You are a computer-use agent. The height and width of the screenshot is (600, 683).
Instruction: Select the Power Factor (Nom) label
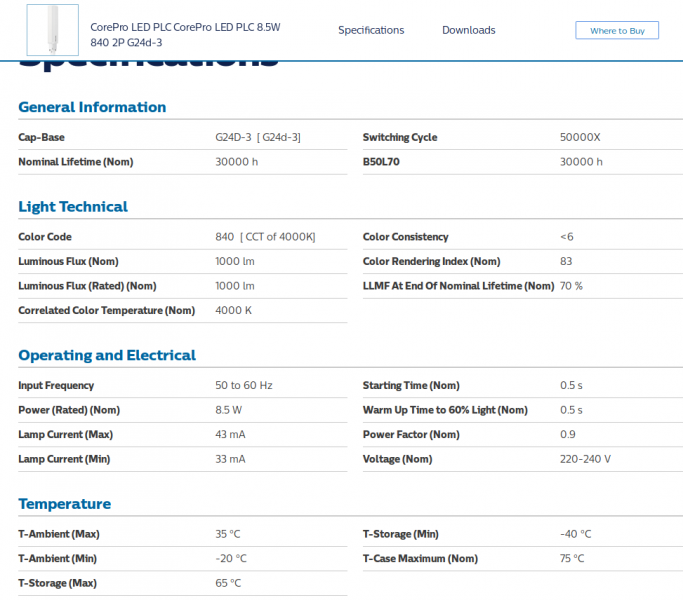411,435
